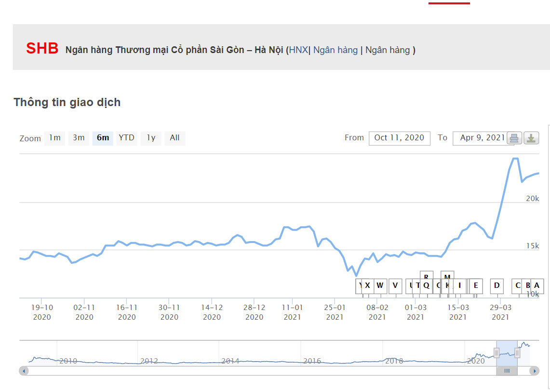The width and height of the screenshot is (550, 392).
Task: Select the 1m zoom range
Action: 54,138
